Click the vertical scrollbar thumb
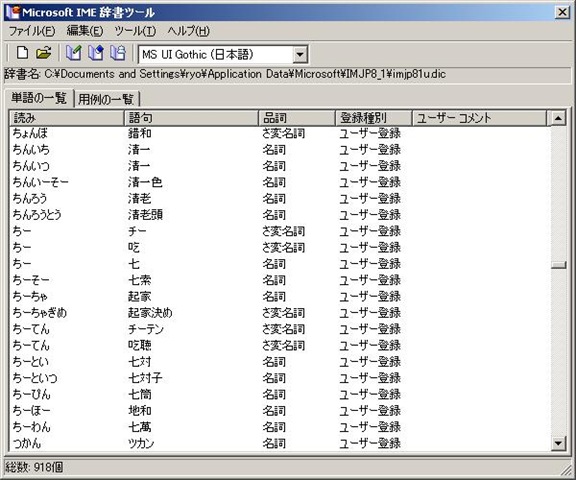576x480 pixels. [x=558, y=264]
